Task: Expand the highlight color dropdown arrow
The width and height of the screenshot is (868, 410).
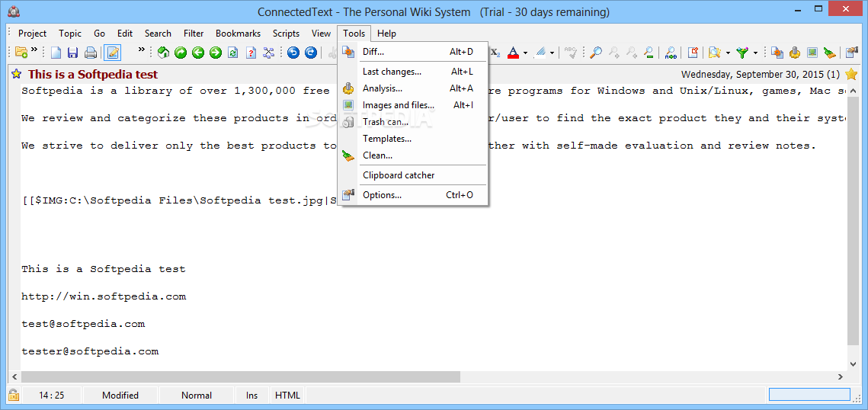Action: tap(552, 53)
